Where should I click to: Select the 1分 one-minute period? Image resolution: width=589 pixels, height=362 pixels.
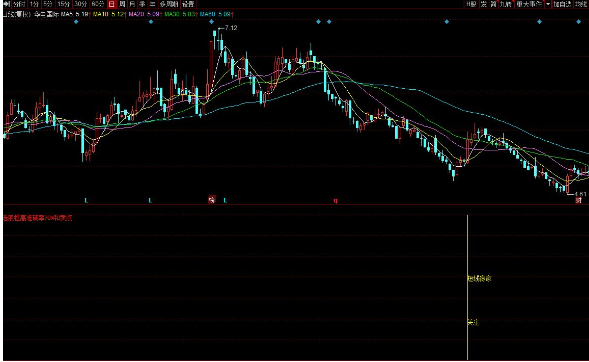coord(34,4)
